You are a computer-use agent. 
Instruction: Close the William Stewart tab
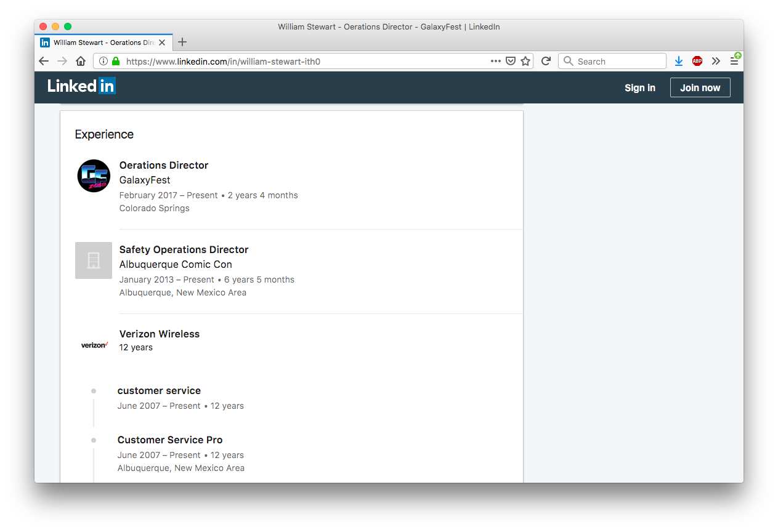coord(162,42)
